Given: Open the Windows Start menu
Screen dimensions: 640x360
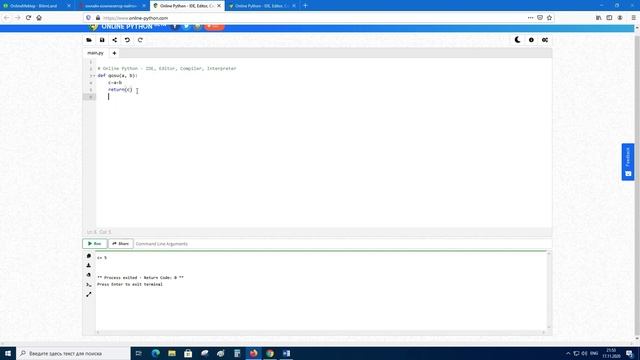Looking at the screenshot, I should [8, 353].
